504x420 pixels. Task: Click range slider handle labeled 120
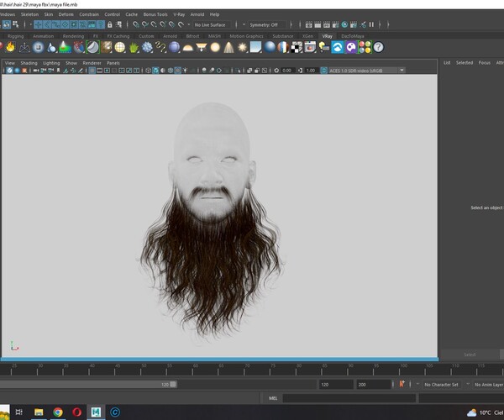pyautogui.click(x=173, y=385)
